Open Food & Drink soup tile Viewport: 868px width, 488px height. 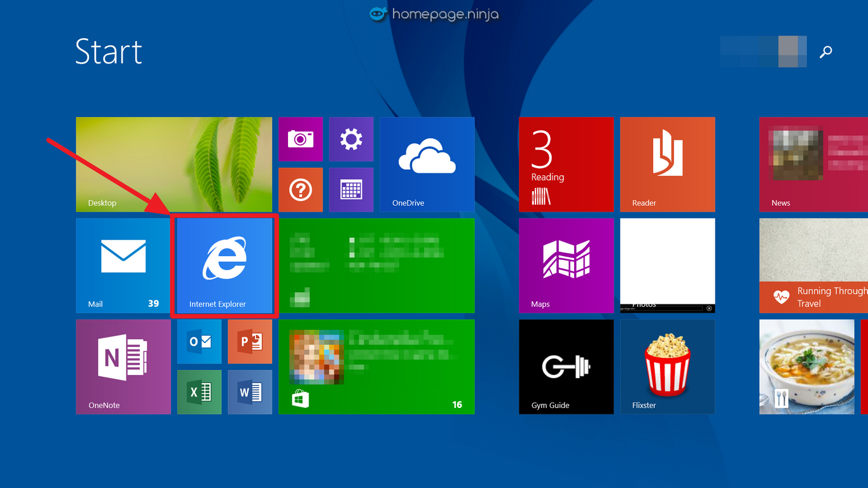pos(807,367)
